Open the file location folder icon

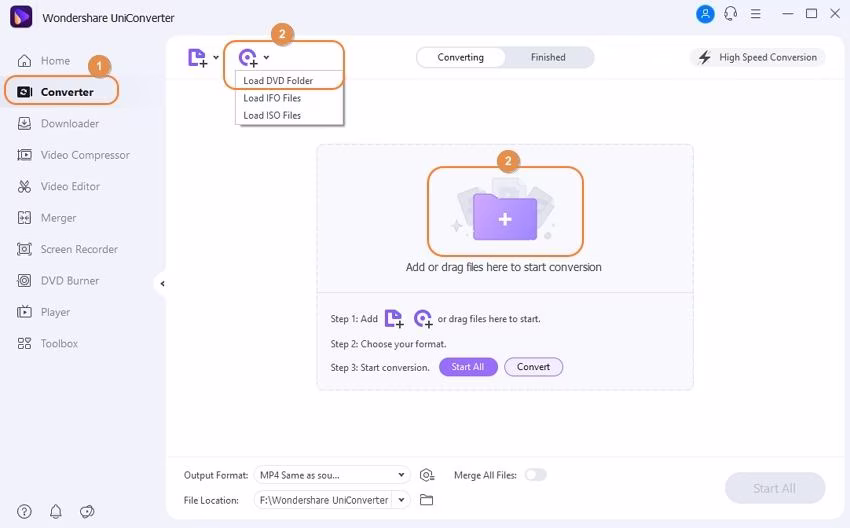click(427, 500)
